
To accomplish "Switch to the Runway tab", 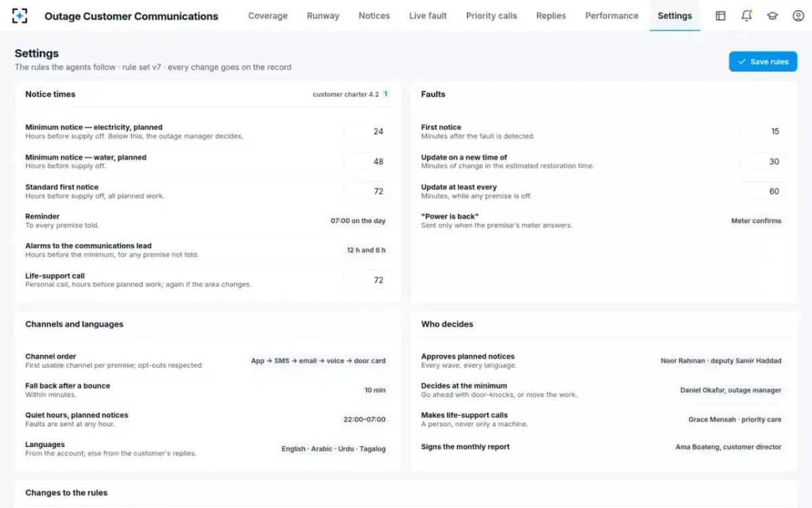I will point(323,16).
